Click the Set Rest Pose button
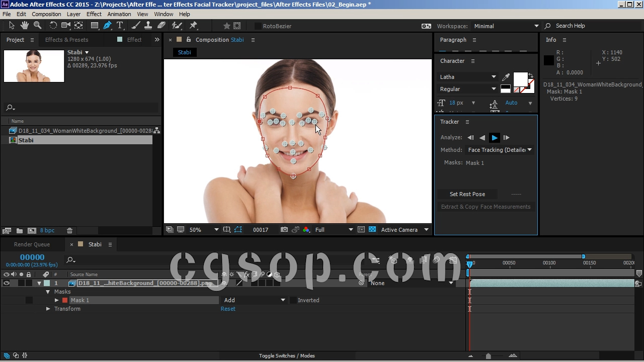644x362 pixels. point(467,194)
